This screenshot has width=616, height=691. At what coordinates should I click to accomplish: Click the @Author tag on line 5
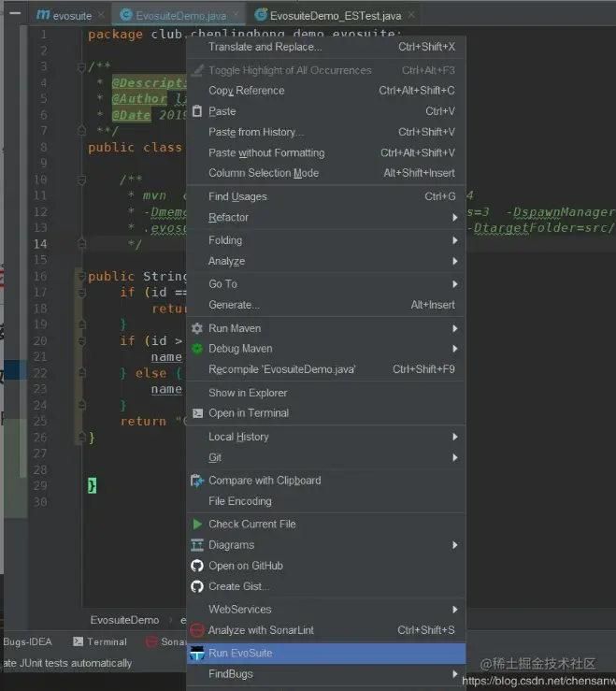(139, 99)
